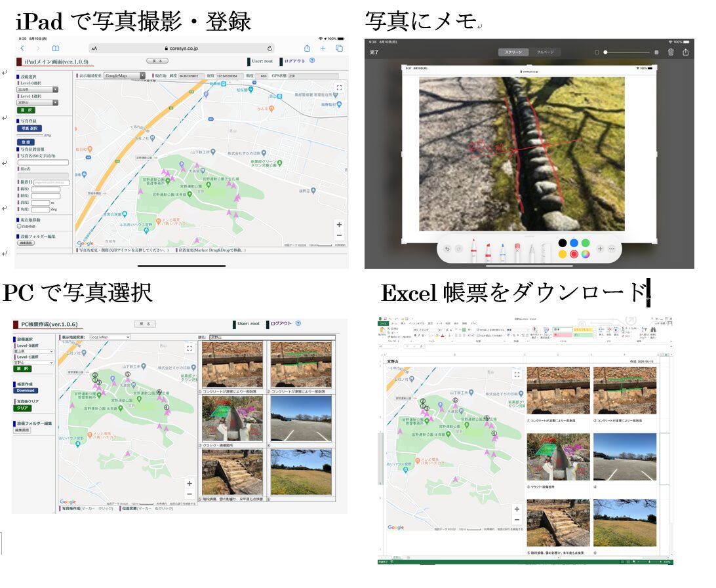Open the Level-1 dropdown on PC 帳票作成 screen
716x588 pixels.
pos(34,363)
